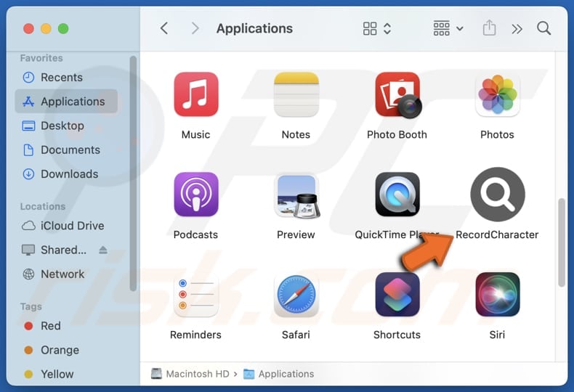Click the Photos name label
The width and height of the screenshot is (574, 392).
497,134
